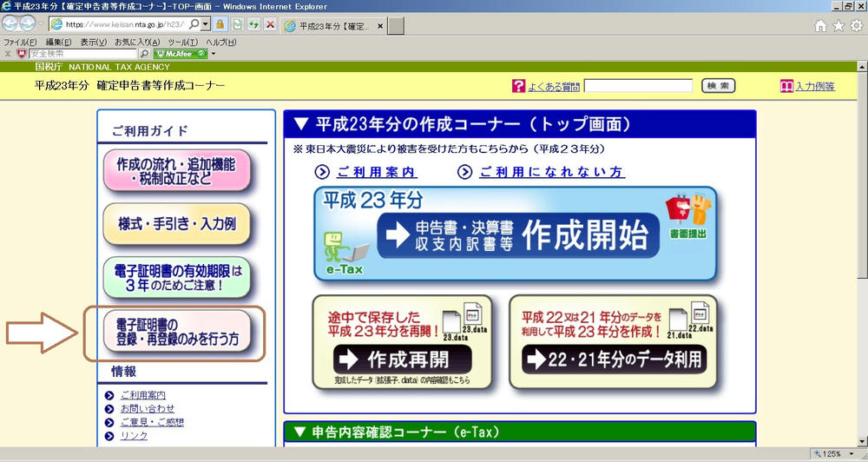Close the McAfee toolbar with small x
The height and width of the screenshot is (462, 868).
[x=8, y=54]
